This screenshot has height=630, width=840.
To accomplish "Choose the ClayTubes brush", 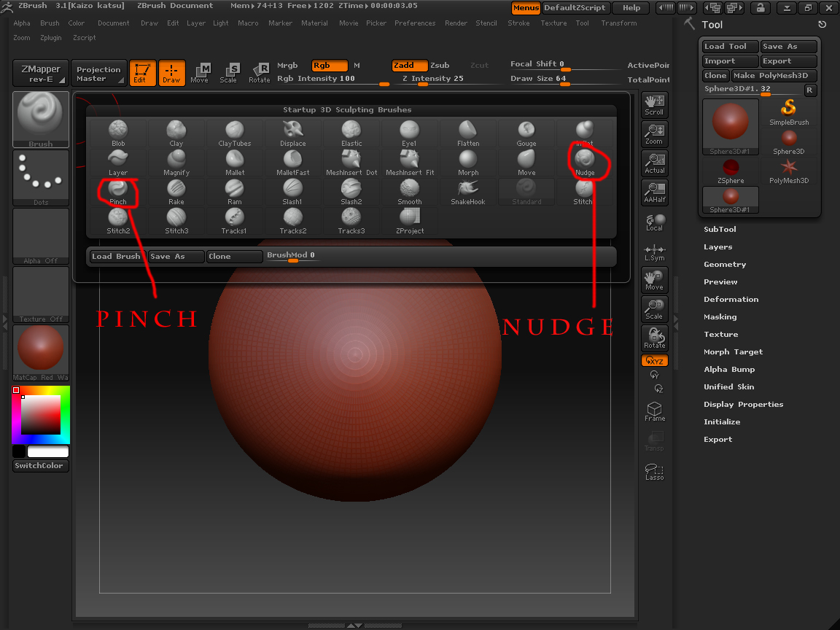I will [235, 133].
